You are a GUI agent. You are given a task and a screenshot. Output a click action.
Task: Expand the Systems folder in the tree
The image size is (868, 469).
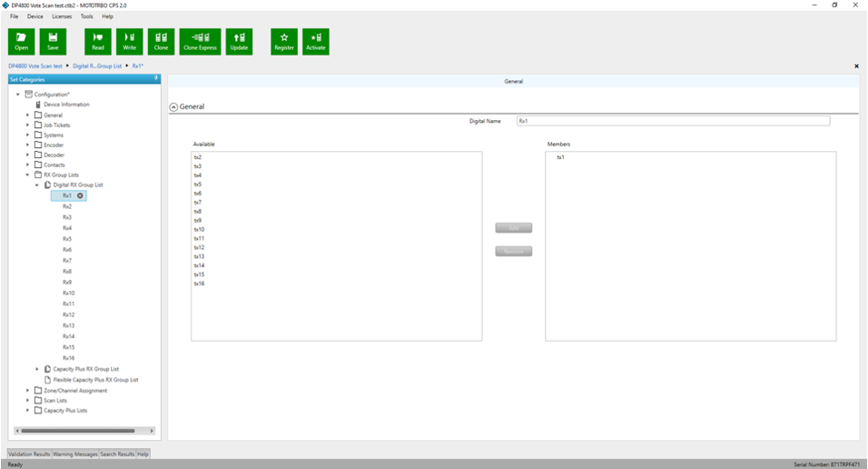click(x=28, y=135)
